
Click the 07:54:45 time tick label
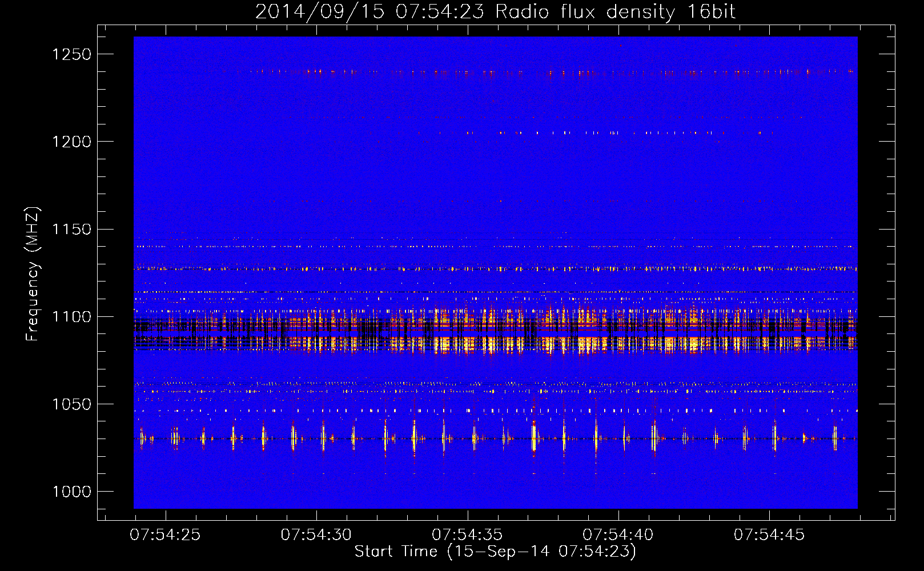tap(769, 534)
